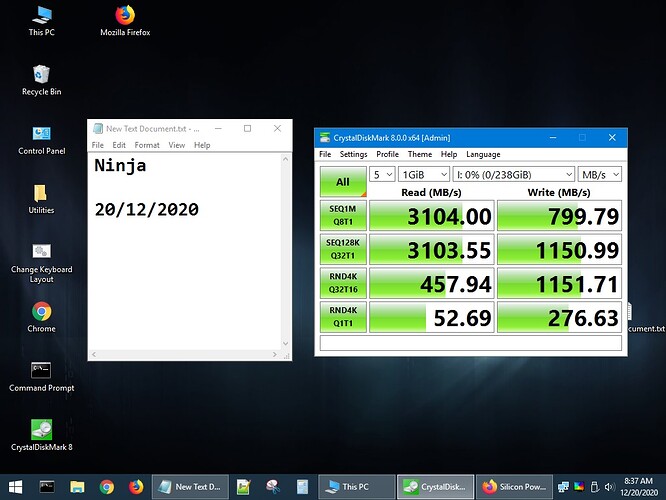Click the Snipping Tool taskbar icon
Viewport: 666px width, 500px height.
[273, 487]
